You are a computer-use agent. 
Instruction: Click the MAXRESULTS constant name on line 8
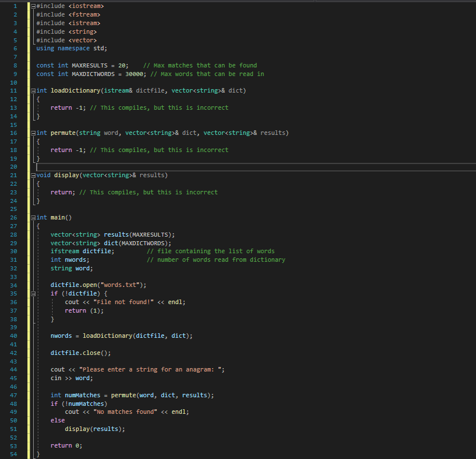[90, 66]
